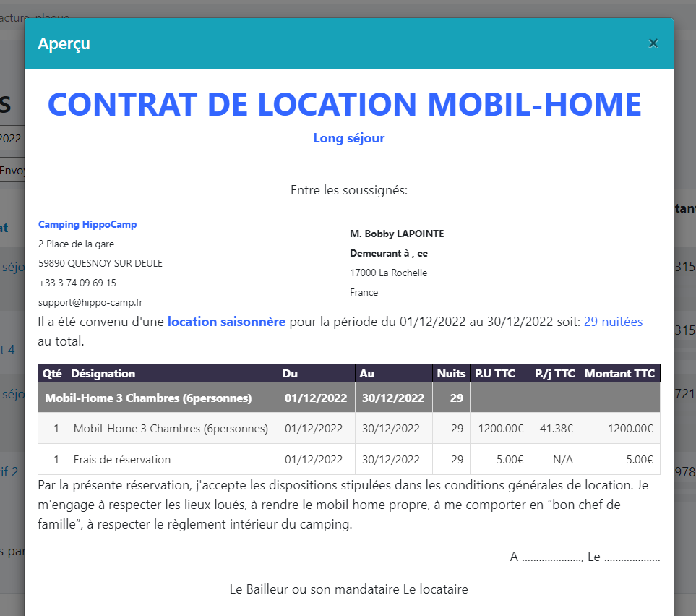
Task: Click the Montant TTC column header
Action: coord(619,374)
